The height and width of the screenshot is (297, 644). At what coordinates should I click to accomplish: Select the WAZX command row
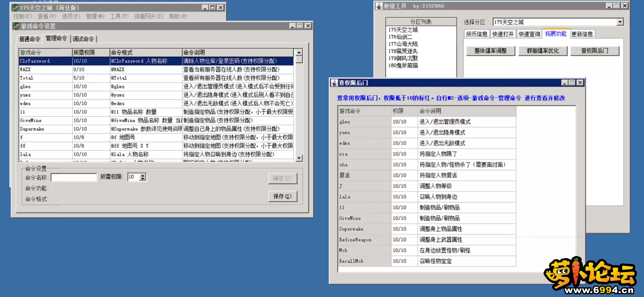[x=156, y=70]
